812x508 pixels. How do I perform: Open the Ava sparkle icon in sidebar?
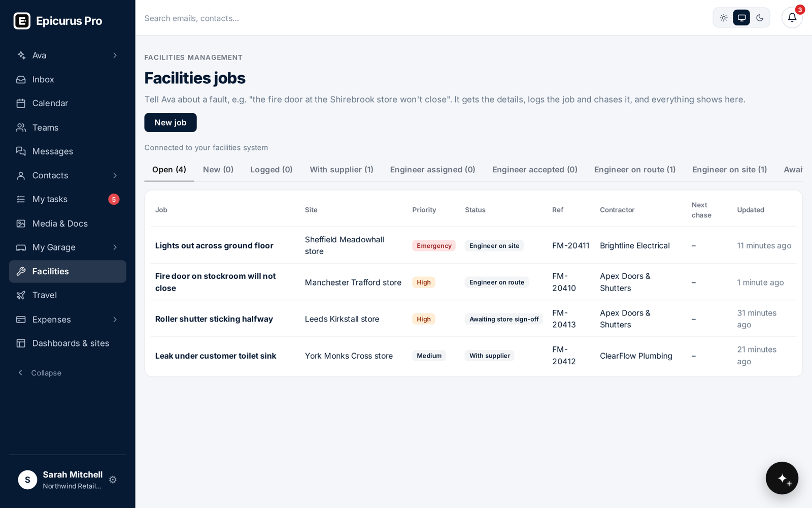pos(21,55)
